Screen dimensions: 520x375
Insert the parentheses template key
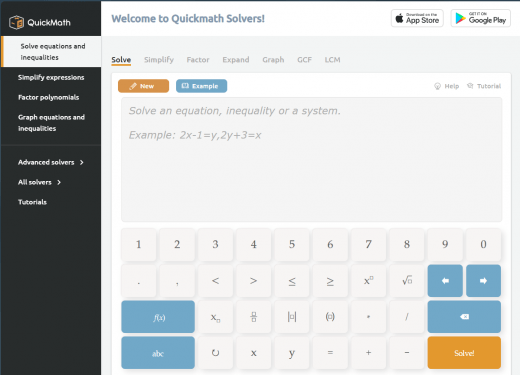(x=330, y=317)
